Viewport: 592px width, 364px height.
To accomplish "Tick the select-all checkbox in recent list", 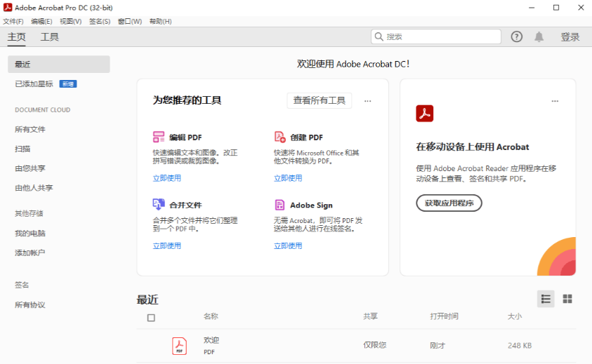I will (x=151, y=318).
